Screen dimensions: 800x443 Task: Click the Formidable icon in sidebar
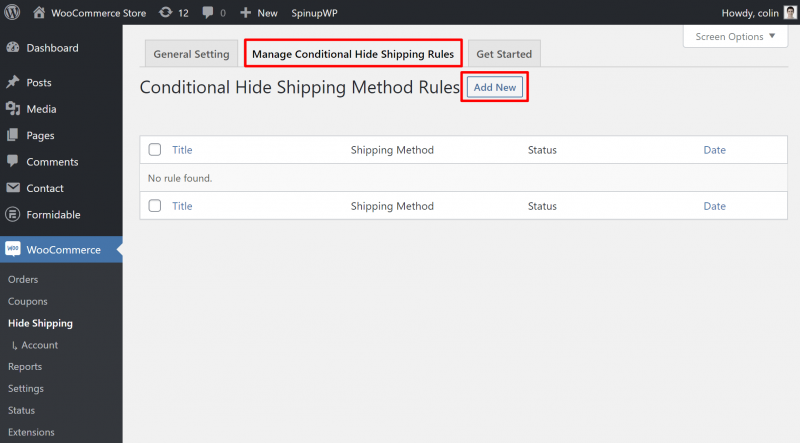pyautogui.click(x=13, y=214)
